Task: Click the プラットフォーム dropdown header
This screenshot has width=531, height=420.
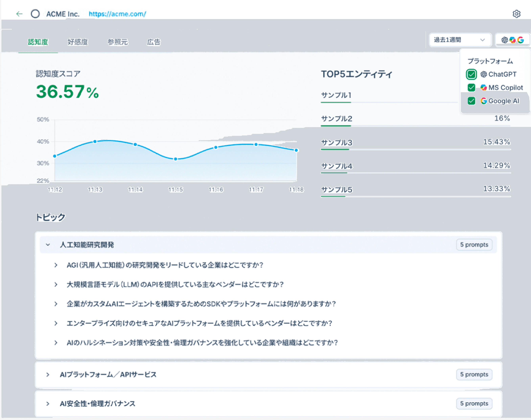Action: (490, 61)
